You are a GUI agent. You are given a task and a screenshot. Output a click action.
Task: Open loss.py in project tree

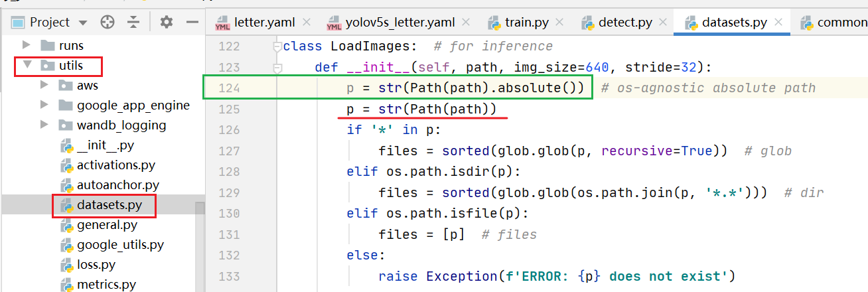96,265
